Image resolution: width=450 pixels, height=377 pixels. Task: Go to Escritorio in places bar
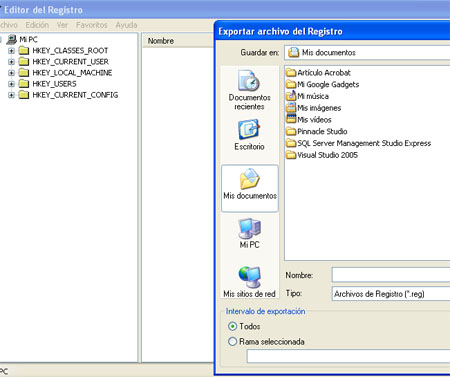tap(249, 135)
